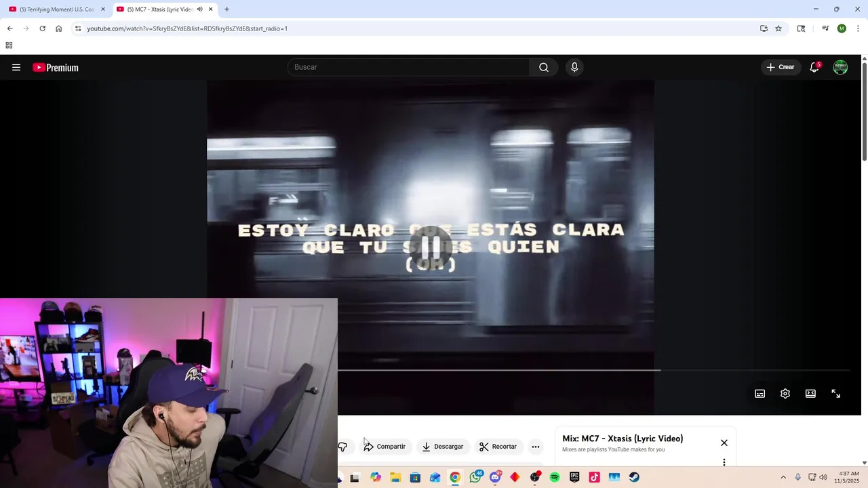Image resolution: width=868 pixels, height=488 pixels.
Task: Open Discord from the taskbar
Action: pyautogui.click(x=495, y=477)
